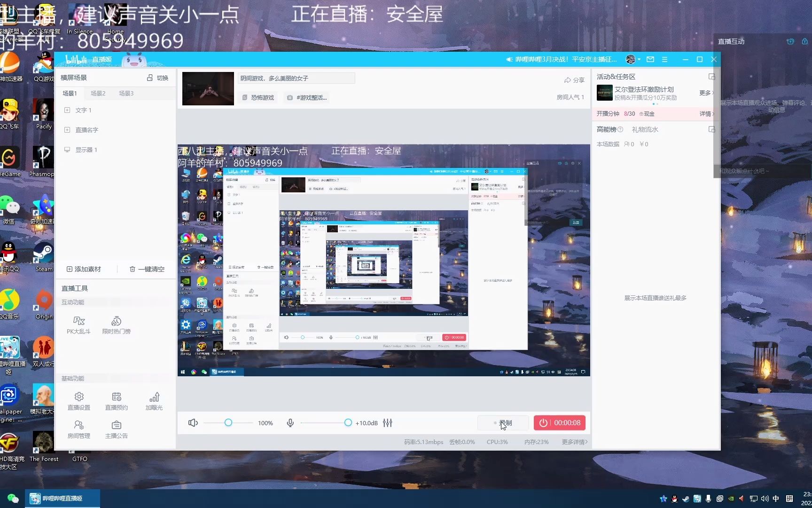Expand 详情 for 开播分钟 task
Image resolution: width=812 pixels, height=508 pixels.
click(x=707, y=113)
